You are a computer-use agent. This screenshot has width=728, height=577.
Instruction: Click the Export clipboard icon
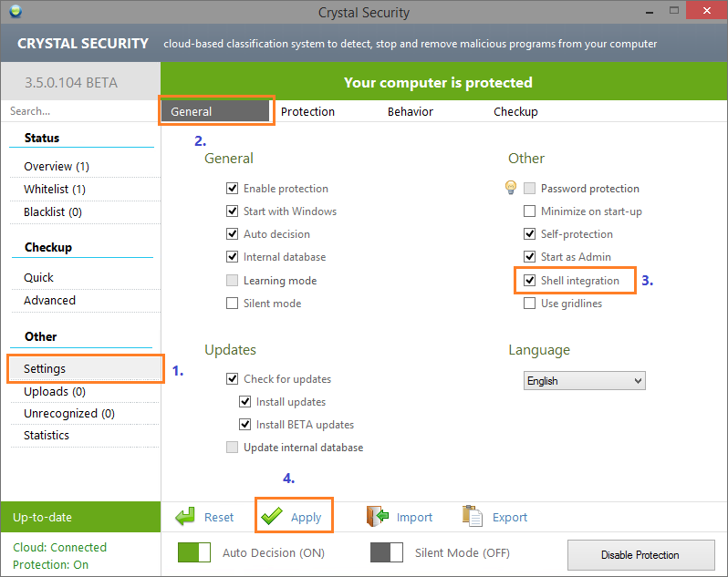point(472,517)
